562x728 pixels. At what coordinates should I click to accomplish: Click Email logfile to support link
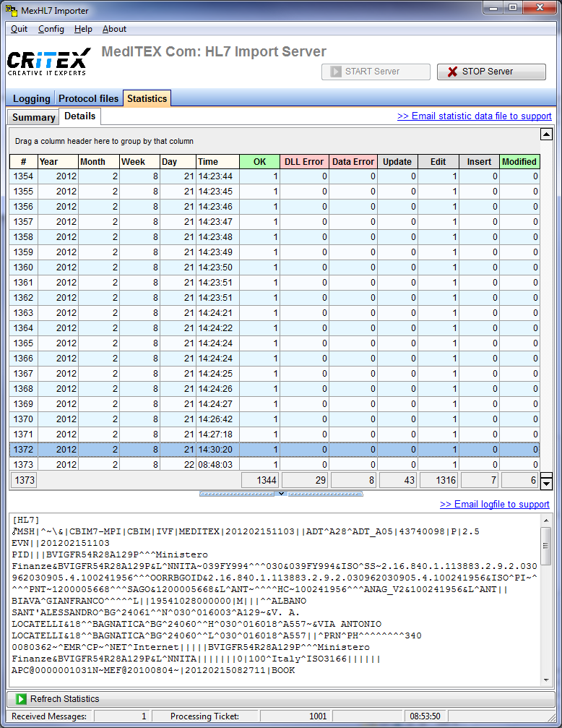495,504
